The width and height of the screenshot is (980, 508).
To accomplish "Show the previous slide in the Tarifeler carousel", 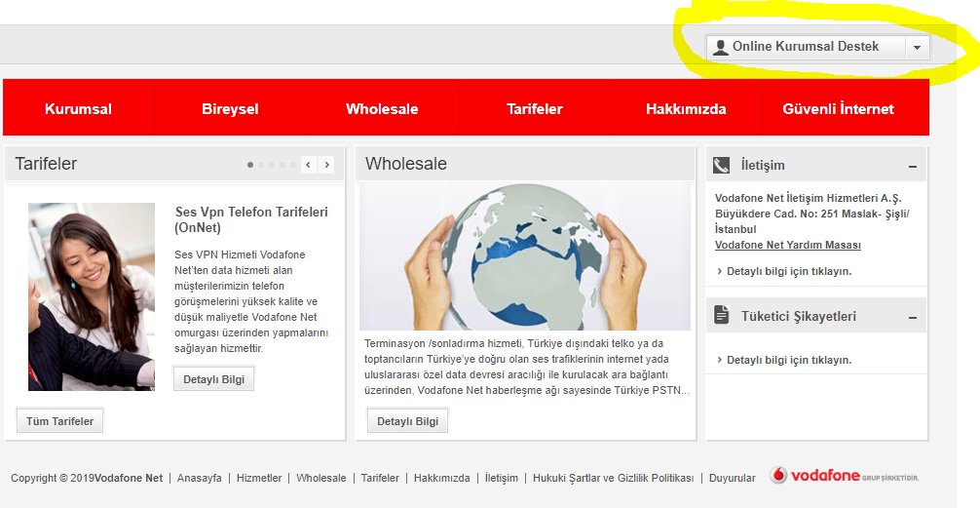I will coord(308,165).
